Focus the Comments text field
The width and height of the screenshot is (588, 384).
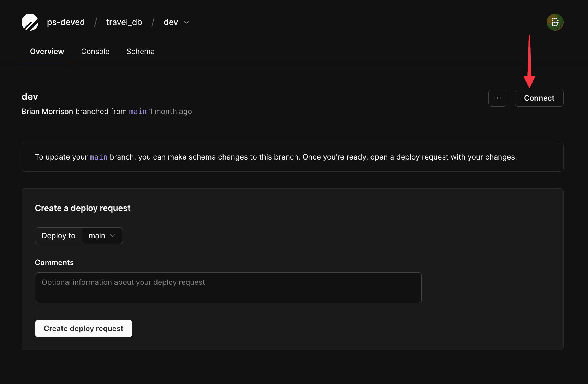[x=228, y=288]
